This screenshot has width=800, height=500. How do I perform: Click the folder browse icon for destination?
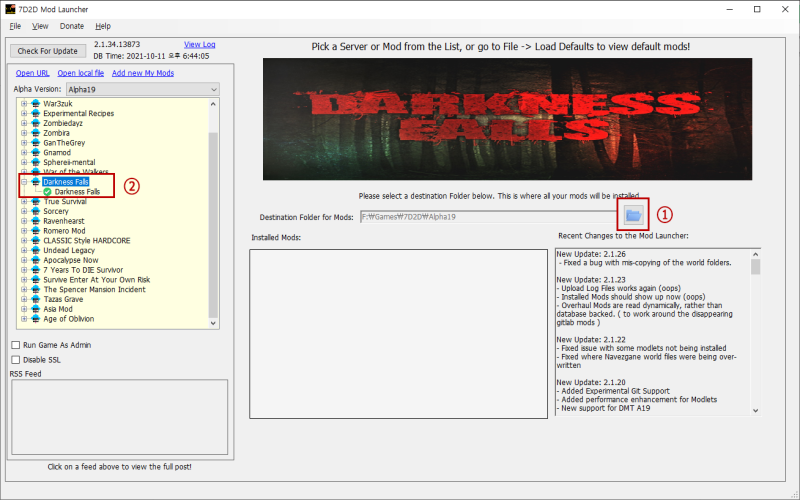(x=633, y=215)
